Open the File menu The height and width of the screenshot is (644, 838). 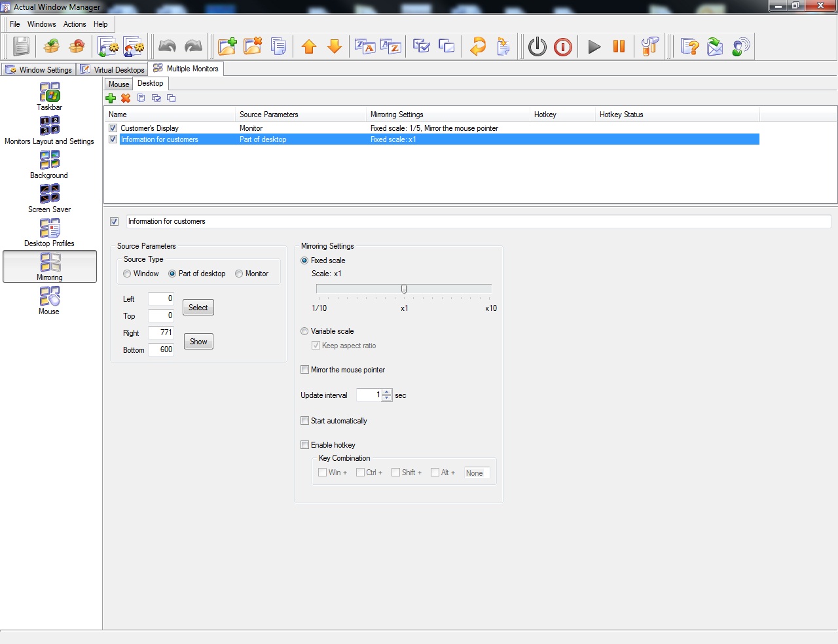point(15,24)
